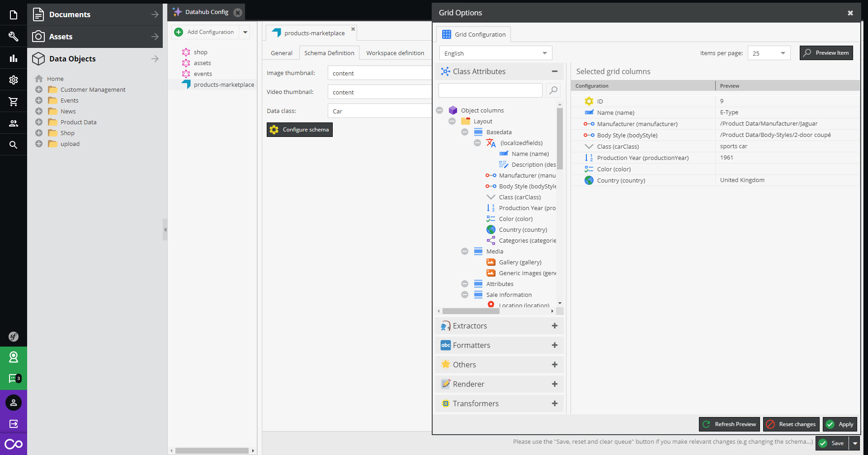Image resolution: width=868 pixels, height=455 pixels.
Task: Open notifications chat icon with badge
Action: pyautogui.click(x=14, y=378)
